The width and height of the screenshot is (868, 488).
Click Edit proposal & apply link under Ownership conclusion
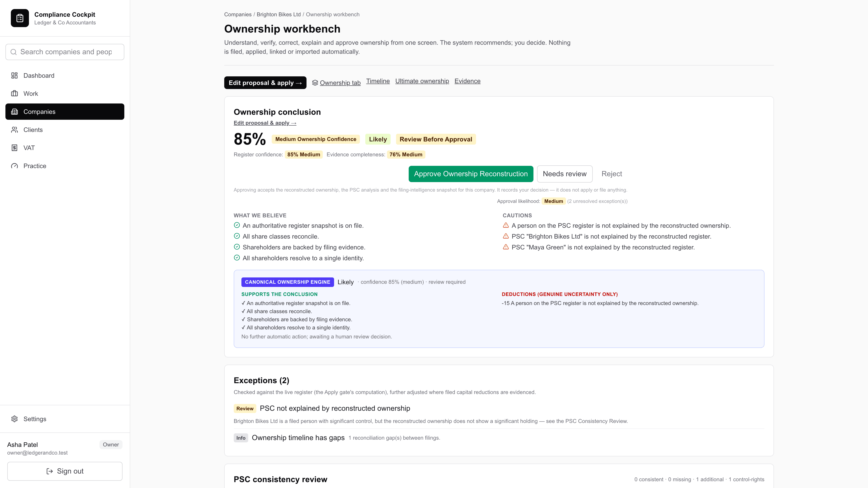click(265, 123)
